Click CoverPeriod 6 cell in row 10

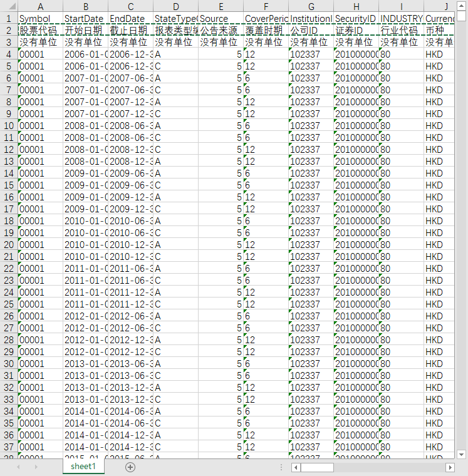pyautogui.click(x=266, y=126)
